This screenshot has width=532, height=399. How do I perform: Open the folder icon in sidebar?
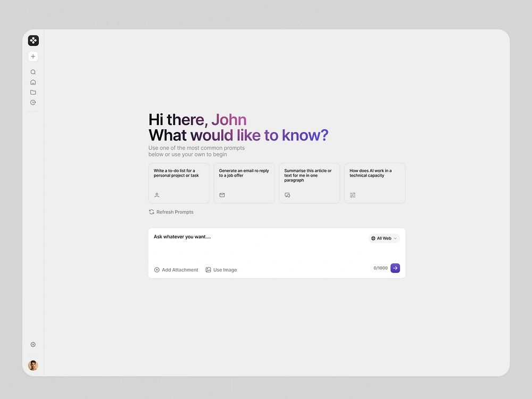point(33,92)
